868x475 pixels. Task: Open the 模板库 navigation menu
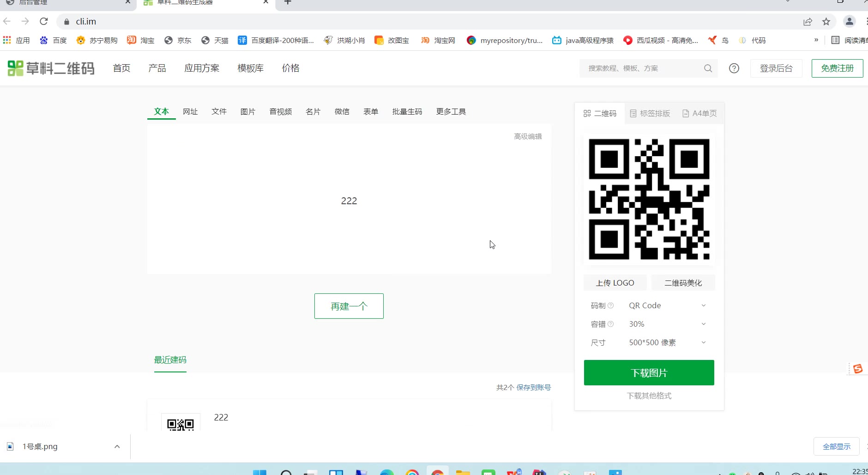tap(251, 68)
